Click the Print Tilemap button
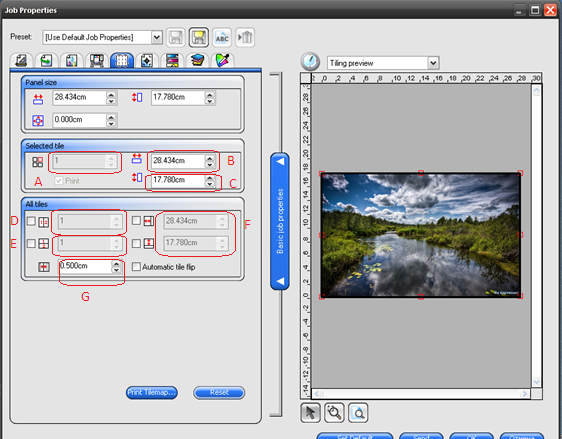Image resolution: width=562 pixels, height=439 pixels. pyautogui.click(x=152, y=392)
